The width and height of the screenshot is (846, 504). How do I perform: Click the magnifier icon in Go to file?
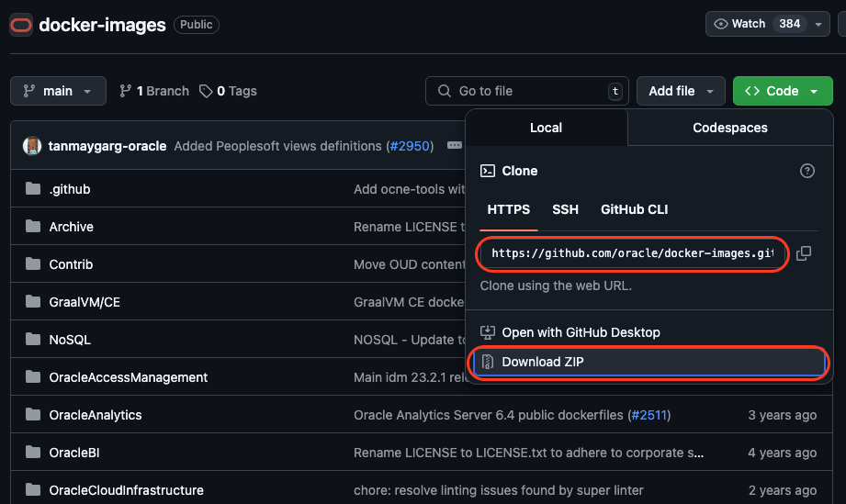(x=444, y=91)
